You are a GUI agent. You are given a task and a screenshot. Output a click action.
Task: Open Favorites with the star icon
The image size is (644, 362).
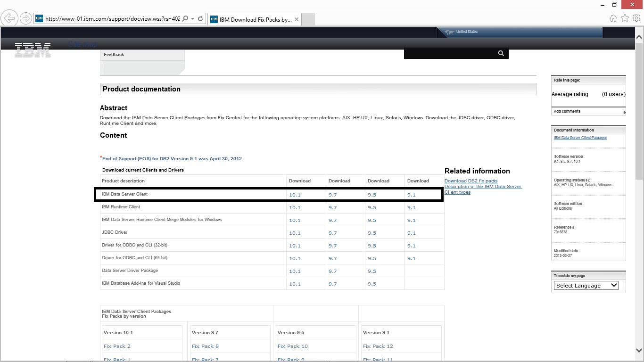[625, 18]
